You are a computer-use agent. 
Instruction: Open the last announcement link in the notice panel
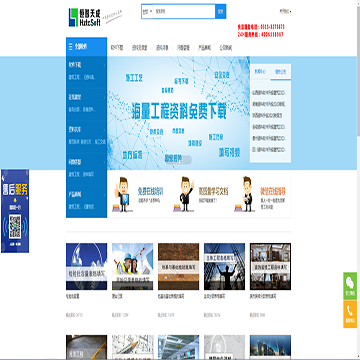click(269, 150)
